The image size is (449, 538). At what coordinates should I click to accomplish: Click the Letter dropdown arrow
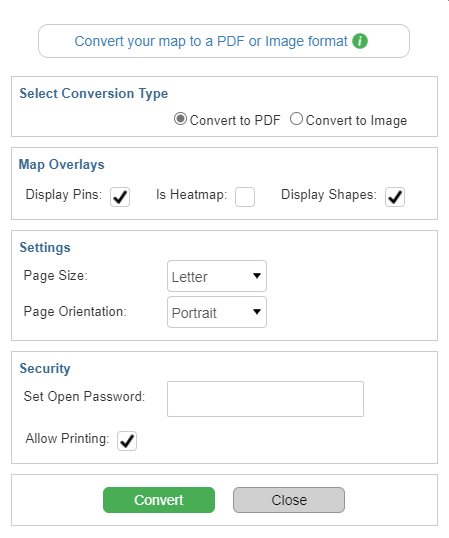coord(257,276)
